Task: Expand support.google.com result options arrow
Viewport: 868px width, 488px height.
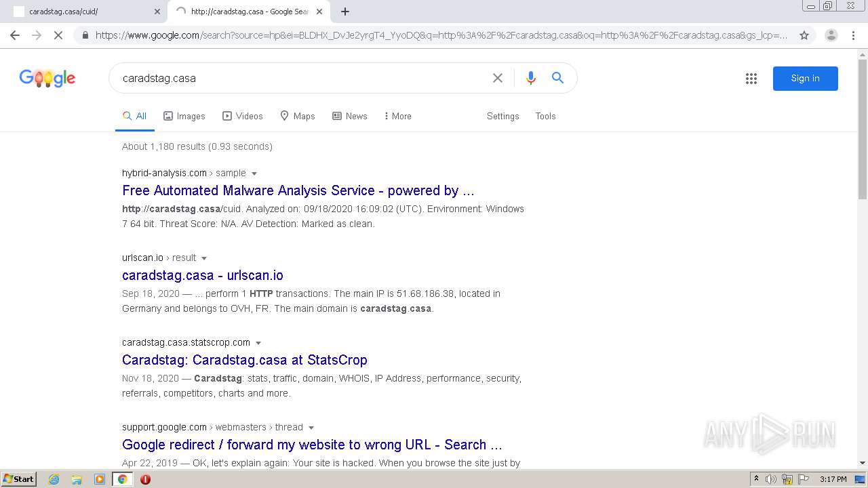Action: click(x=311, y=428)
